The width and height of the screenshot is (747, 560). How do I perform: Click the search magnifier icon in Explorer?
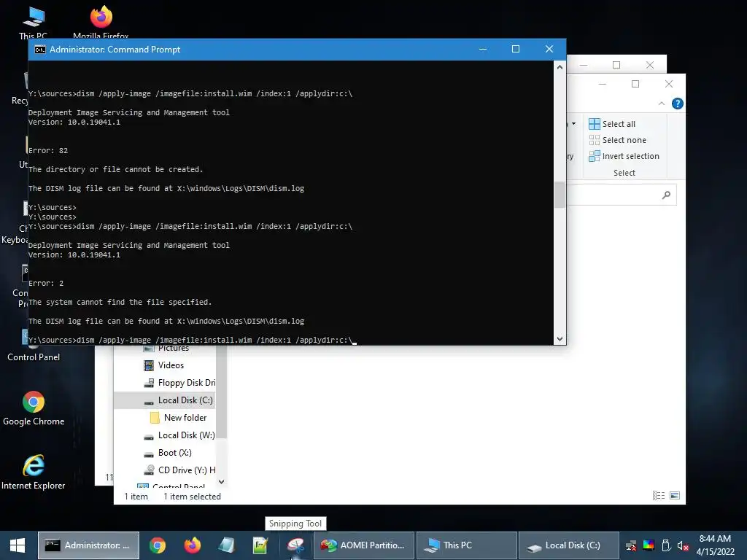[x=666, y=195]
